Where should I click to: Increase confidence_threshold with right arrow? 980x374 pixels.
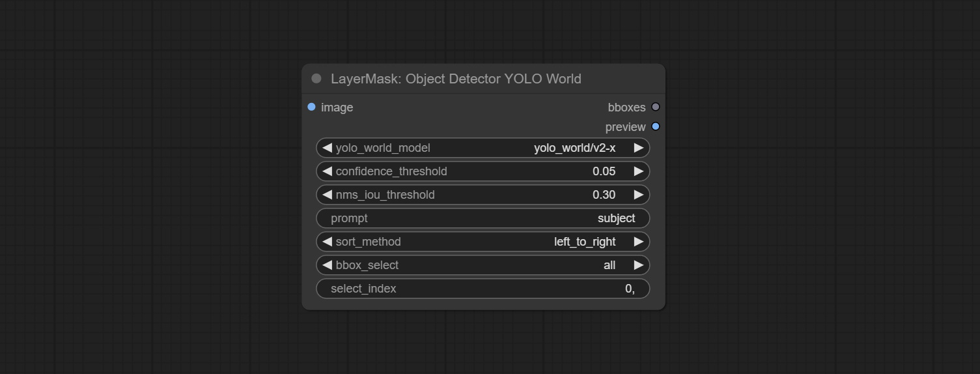[x=639, y=171]
